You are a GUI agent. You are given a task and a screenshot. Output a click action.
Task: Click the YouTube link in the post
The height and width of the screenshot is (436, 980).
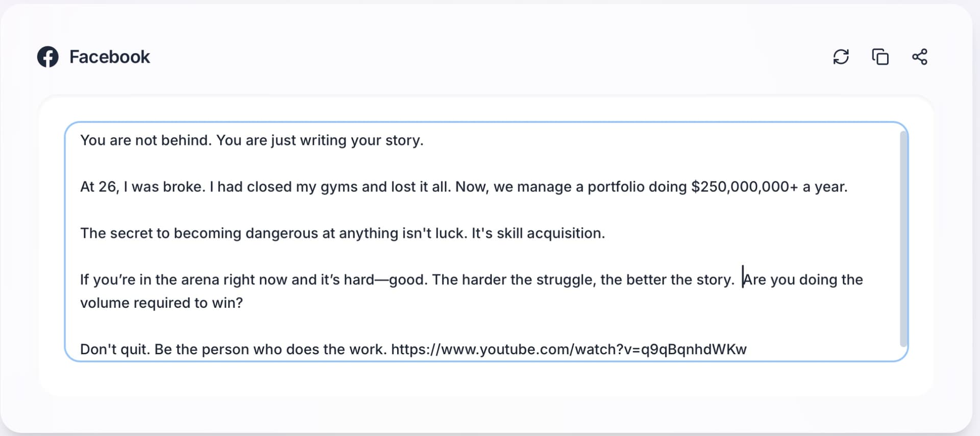(568, 349)
